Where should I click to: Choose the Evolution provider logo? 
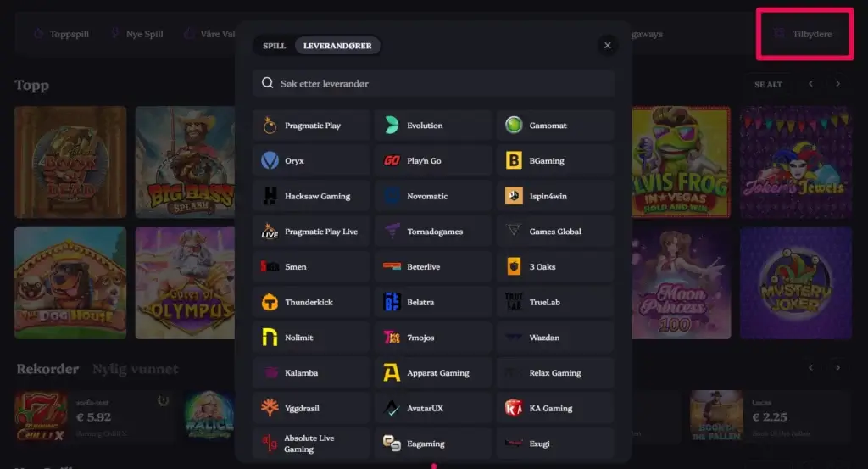tap(392, 126)
